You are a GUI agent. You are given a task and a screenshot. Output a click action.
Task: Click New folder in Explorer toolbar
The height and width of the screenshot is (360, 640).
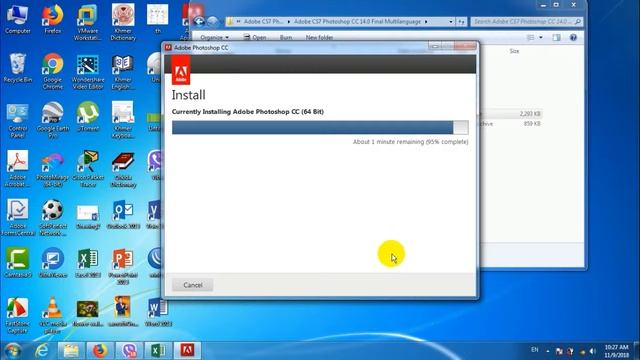(319, 38)
